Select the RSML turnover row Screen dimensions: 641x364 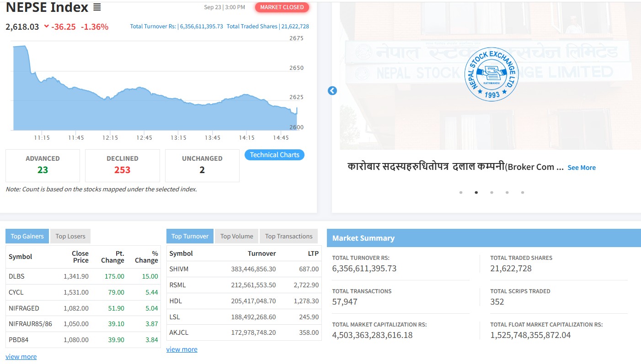pos(244,285)
